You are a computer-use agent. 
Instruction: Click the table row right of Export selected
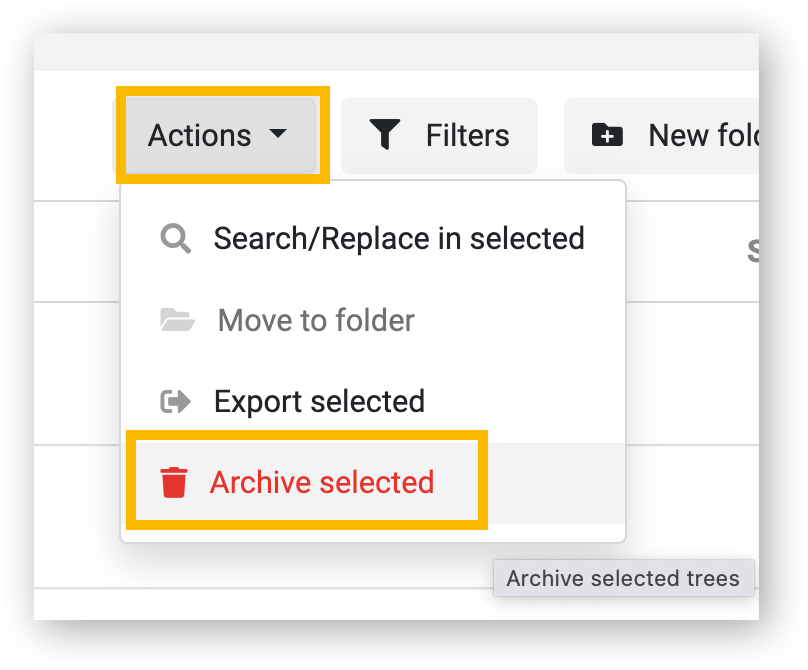(x=693, y=374)
